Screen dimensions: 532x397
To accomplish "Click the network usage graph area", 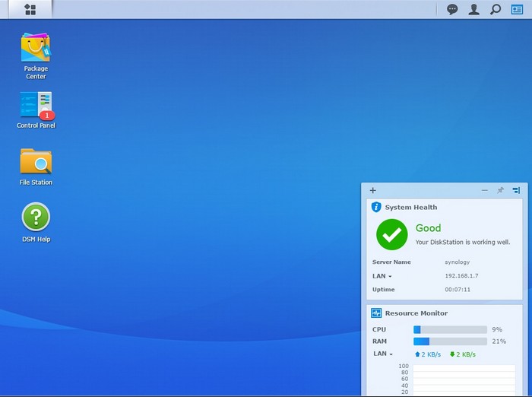I will [x=464, y=380].
